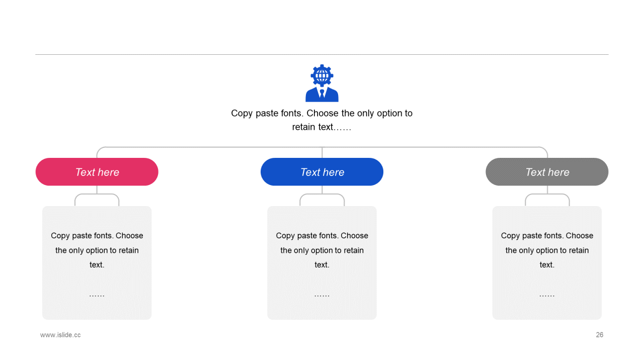Click the slide number 26
Viewport: 644px width, 362px height.
point(600,335)
